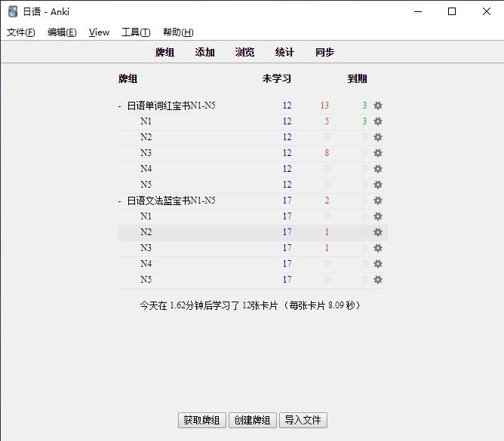Click the 导入文件 button

tap(303, 420)
